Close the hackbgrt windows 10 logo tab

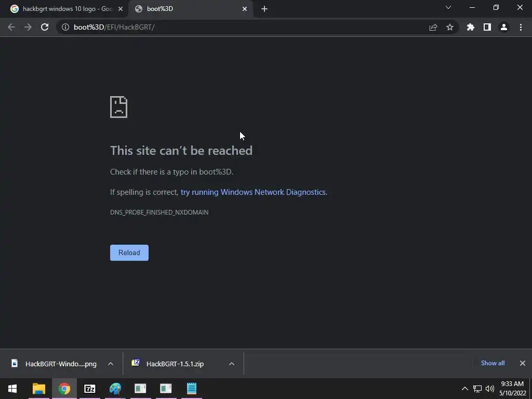(x=121, y=9)
